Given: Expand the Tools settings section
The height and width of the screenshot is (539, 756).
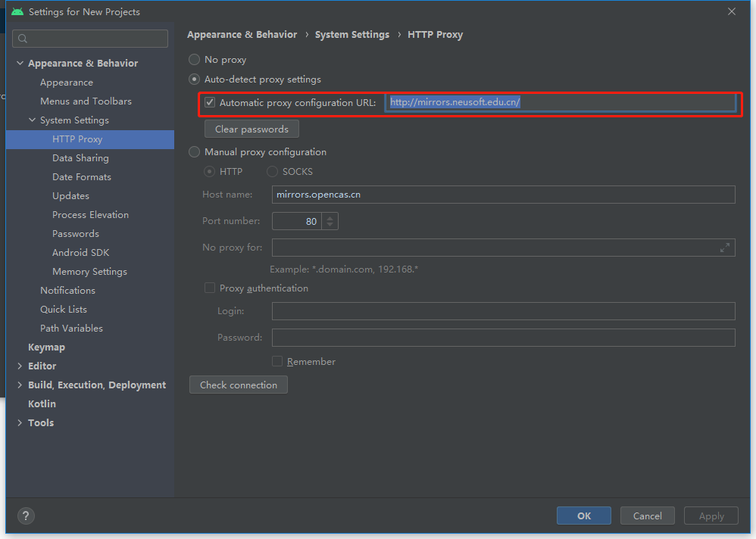Looking at the screenshot, I should click(x=20, y=423).
